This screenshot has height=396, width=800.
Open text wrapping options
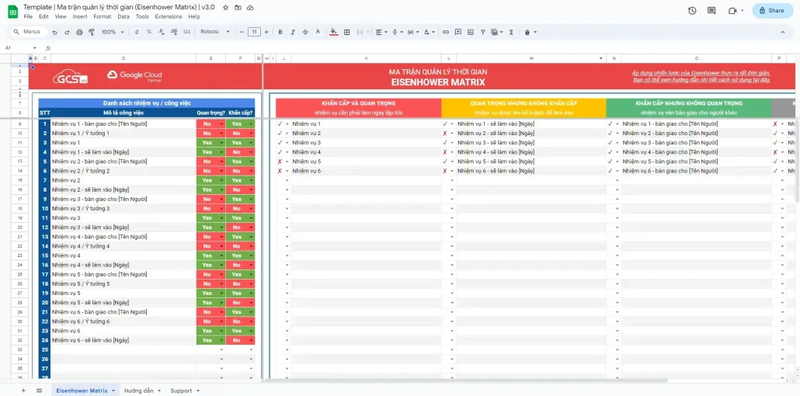(x=413, y=32)
